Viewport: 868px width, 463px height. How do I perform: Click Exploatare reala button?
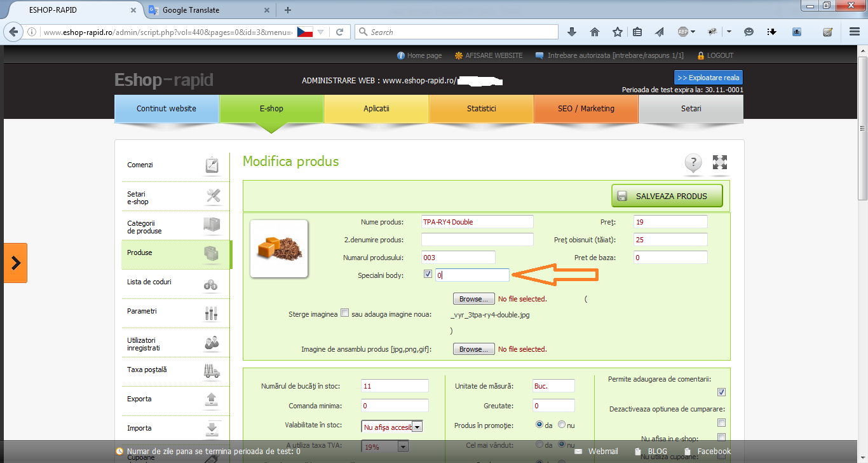(709, 78)
